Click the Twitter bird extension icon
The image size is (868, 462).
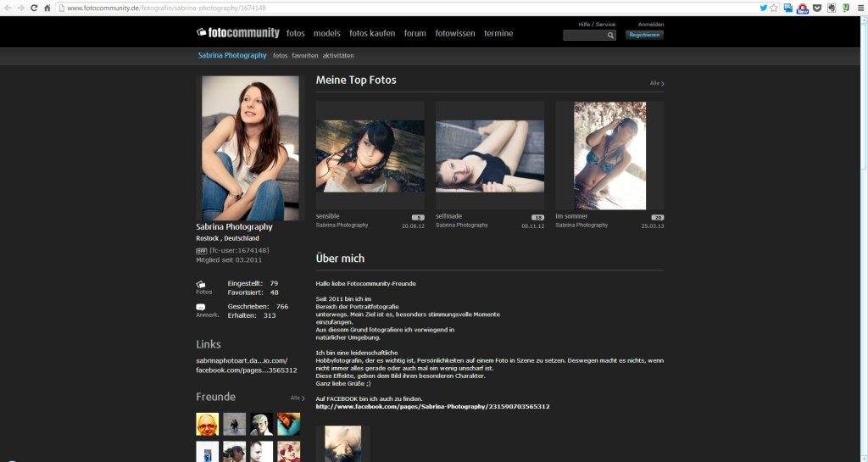coord(764,8)
